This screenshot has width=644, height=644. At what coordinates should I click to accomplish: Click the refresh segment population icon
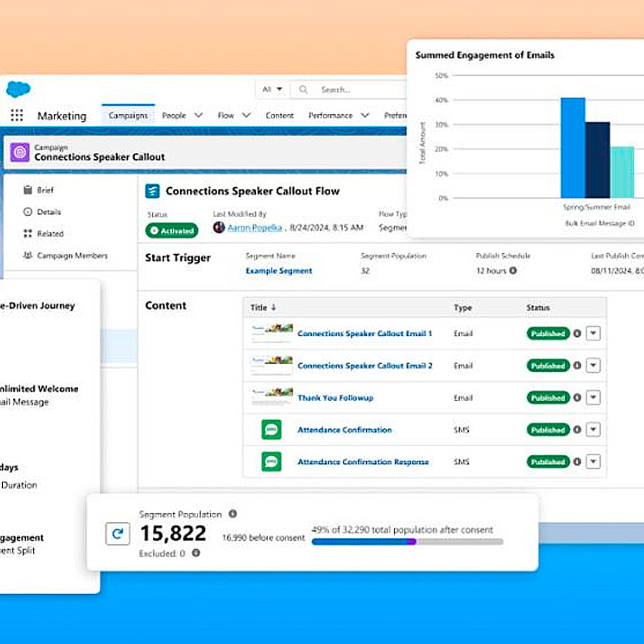tap(118, 534)
